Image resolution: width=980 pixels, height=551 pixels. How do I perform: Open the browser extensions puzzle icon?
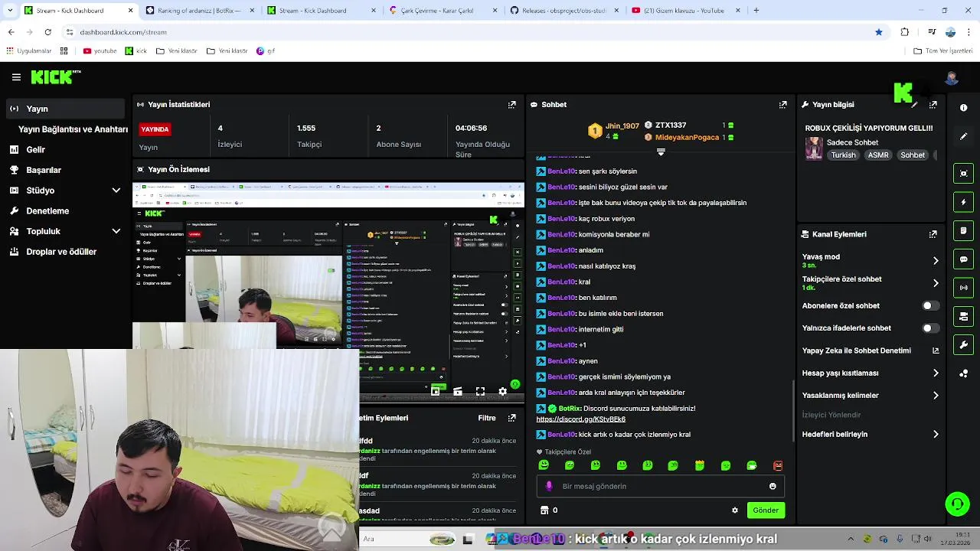click(904, 32)
